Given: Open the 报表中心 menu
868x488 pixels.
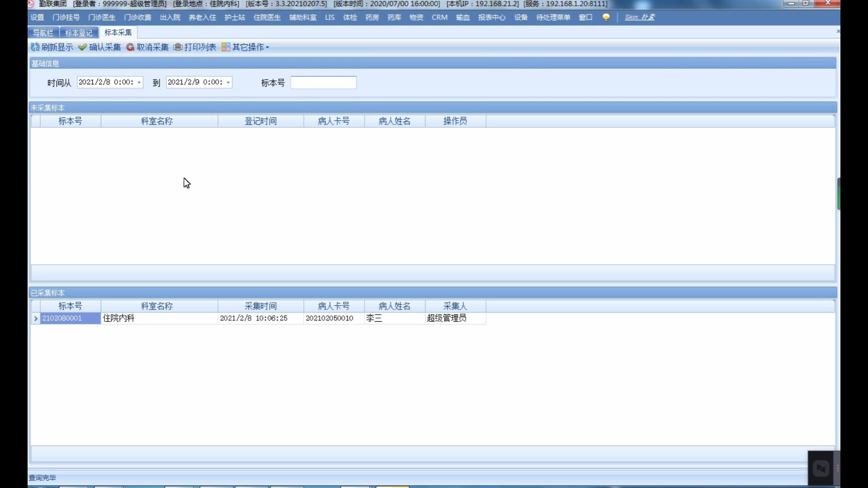Looking at the screenshot, I should [x=492, y=17].
